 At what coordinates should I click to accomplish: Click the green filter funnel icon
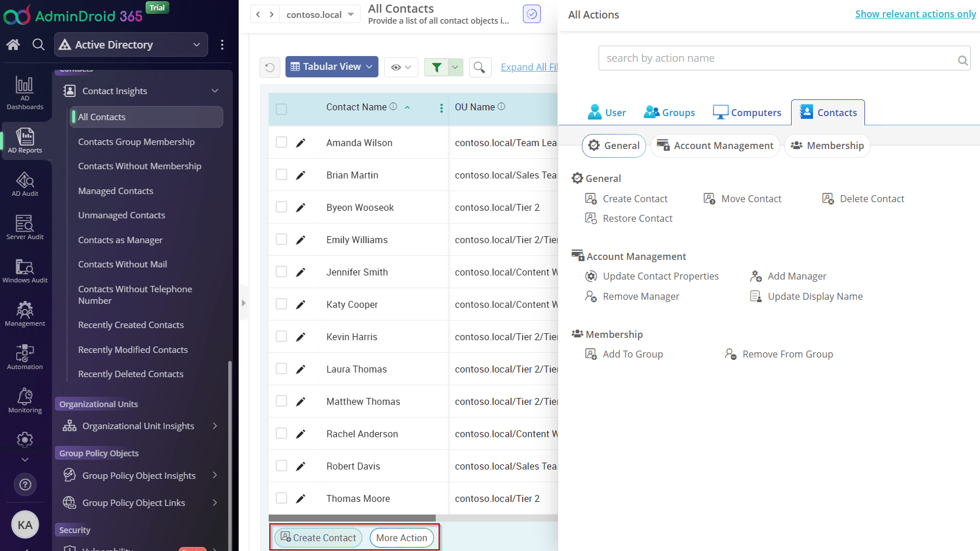pos(437,67)
